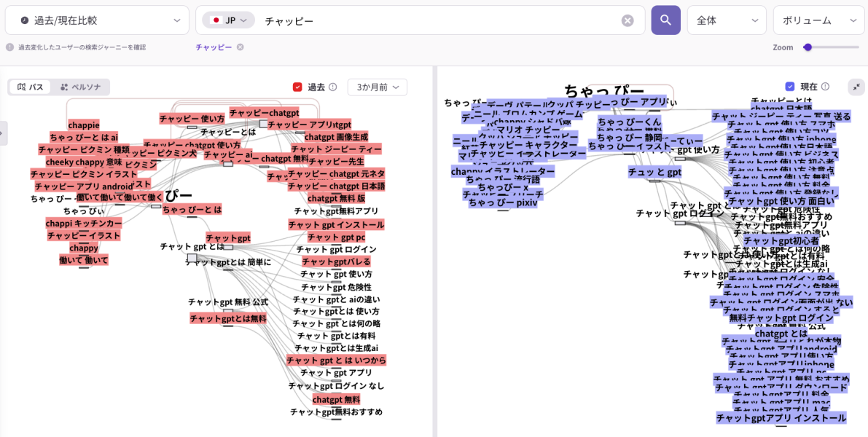This screenshot has height=437, width=868.
Task: Expand the left edge sidebar handle
Action: pos(3,133)
